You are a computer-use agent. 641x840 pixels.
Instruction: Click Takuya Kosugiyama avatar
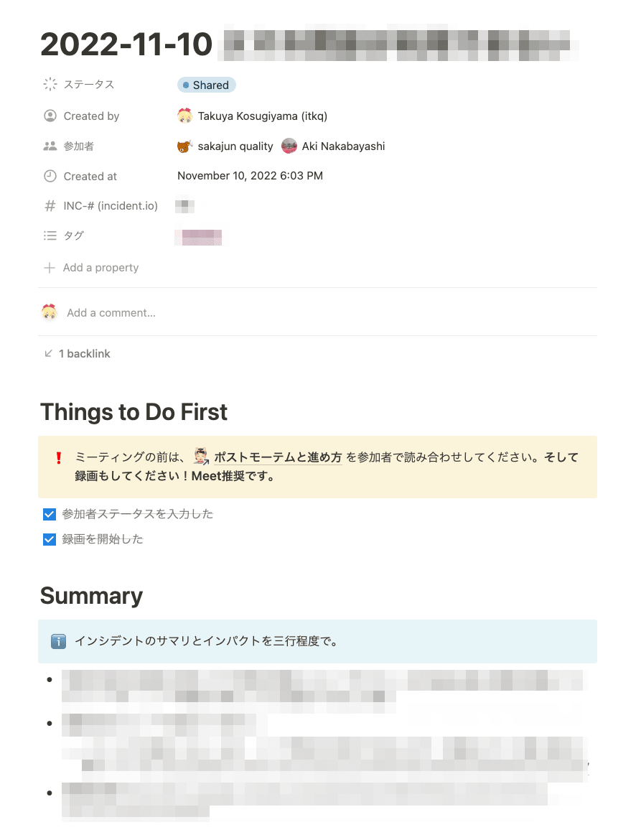184,116
